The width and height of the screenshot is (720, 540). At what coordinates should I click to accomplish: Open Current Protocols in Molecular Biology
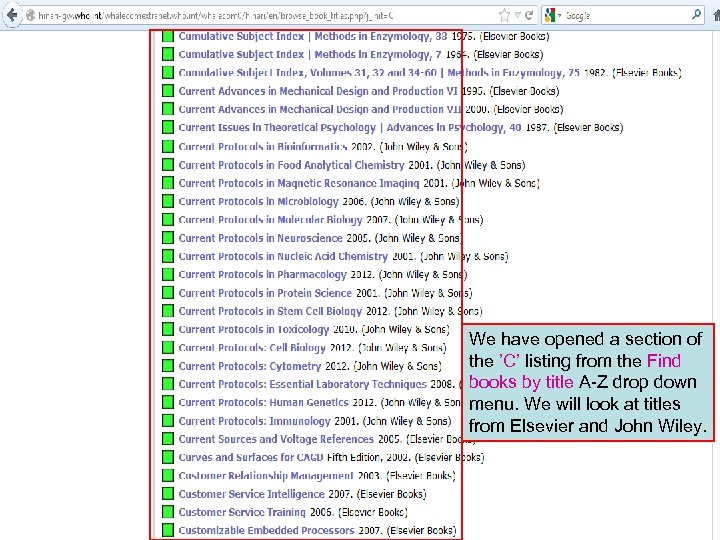click(x=270, y=220)
